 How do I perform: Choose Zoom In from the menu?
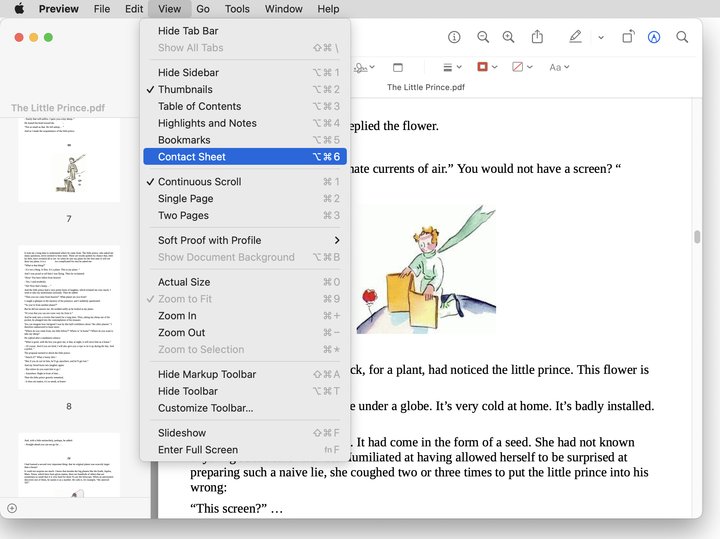click(245, 316)
